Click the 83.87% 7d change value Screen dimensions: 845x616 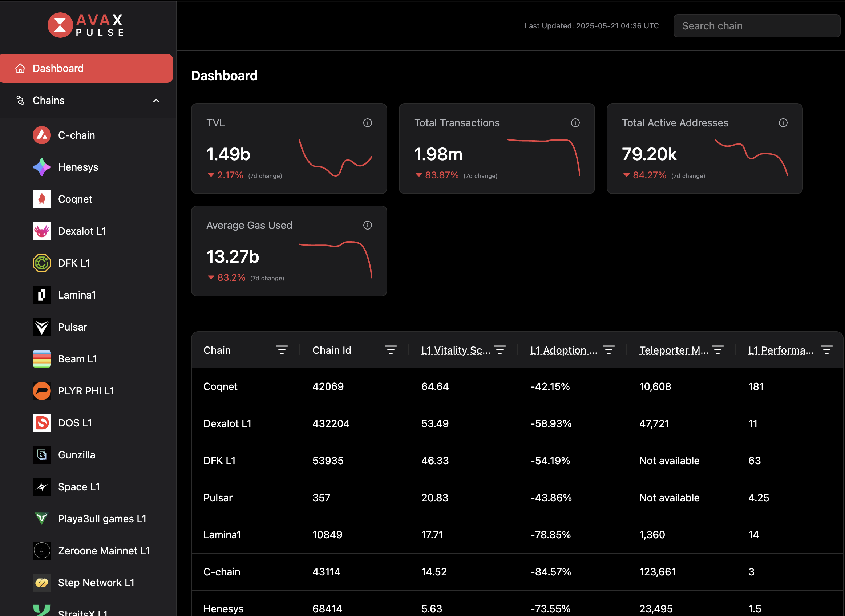(441, 175)
